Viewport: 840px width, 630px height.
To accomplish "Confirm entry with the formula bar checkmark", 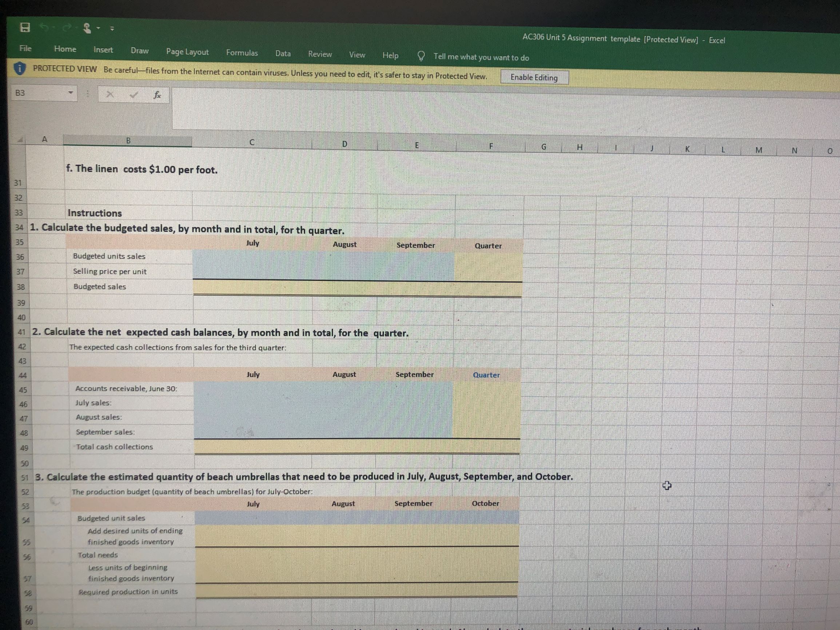I will click(133, 95).
